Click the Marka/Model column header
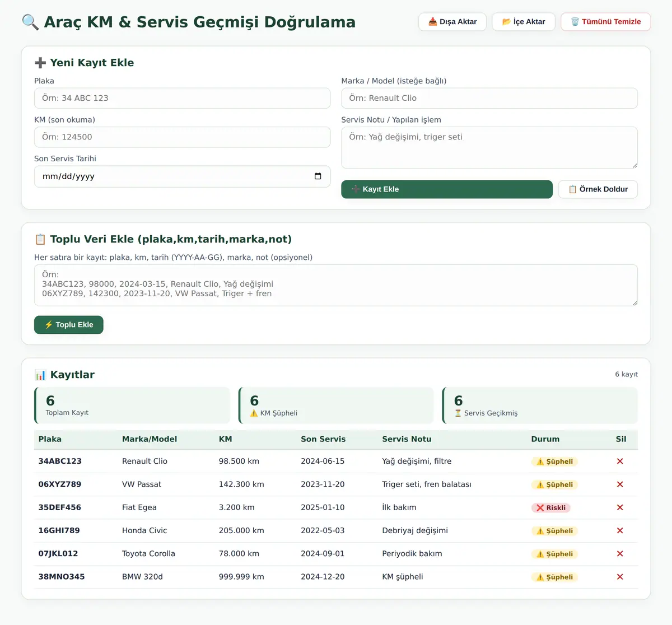 pyautogui.click(x=150, y=440)
